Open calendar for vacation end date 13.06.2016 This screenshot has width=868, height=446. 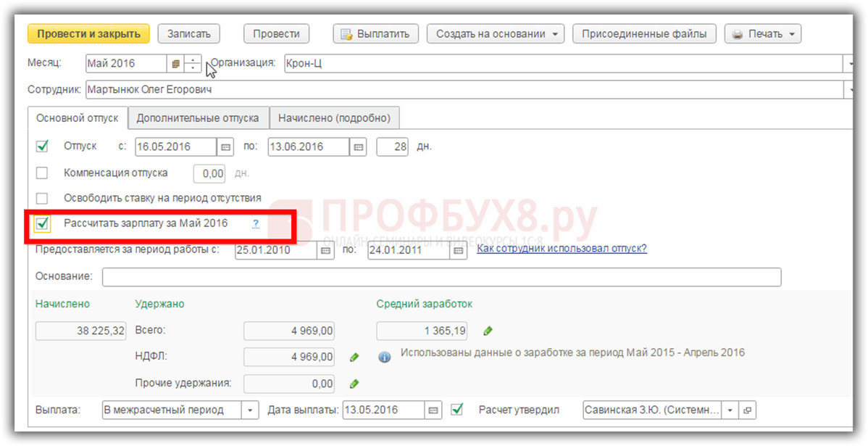358,146
